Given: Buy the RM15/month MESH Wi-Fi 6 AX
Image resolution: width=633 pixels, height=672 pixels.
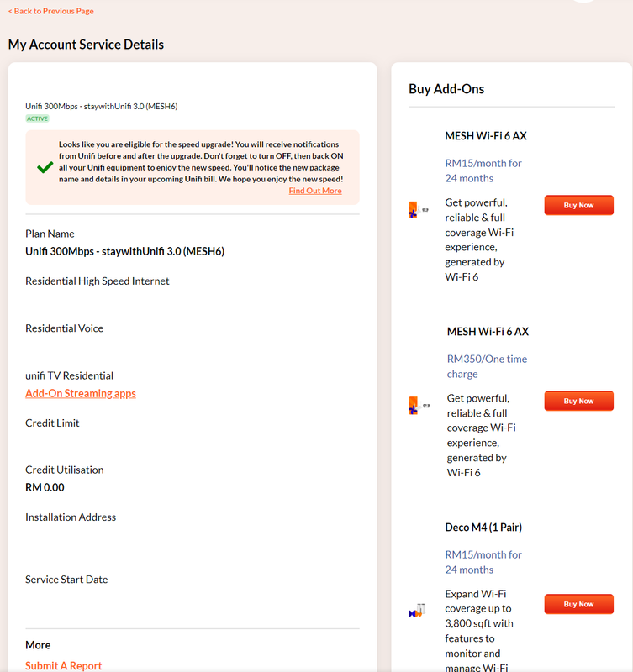Looking at the screenshot, I should 579,205.
